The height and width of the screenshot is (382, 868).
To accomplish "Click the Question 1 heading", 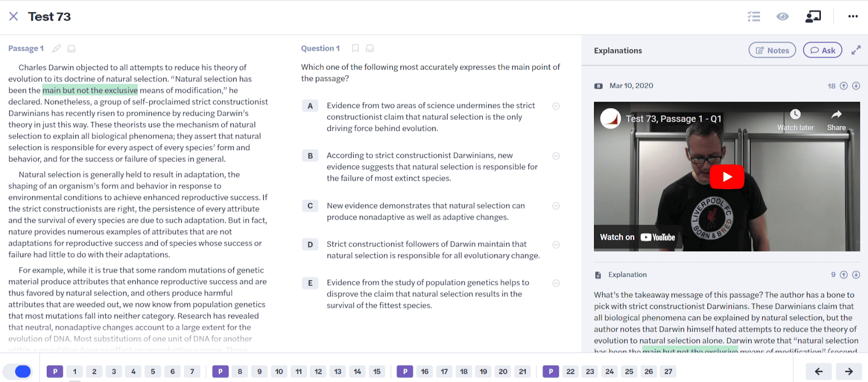I will [320, 48].
